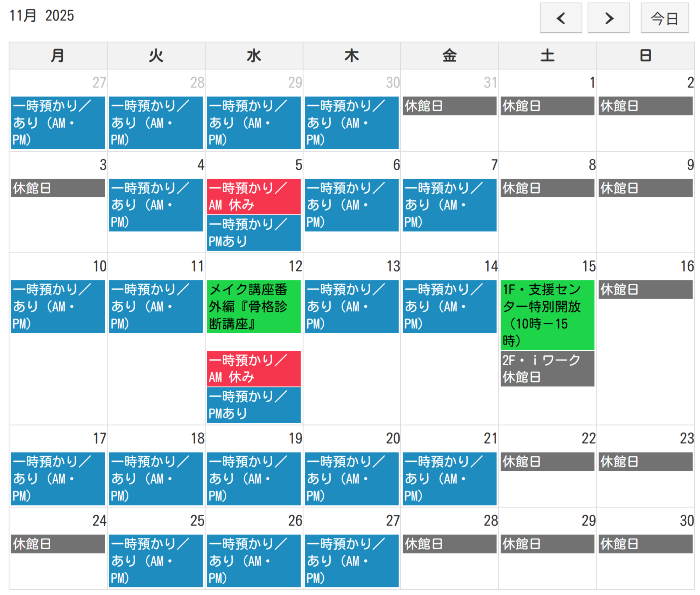Click the 今日 button
The width and height of the screenshot is (700, 595).
coord(664,18)
